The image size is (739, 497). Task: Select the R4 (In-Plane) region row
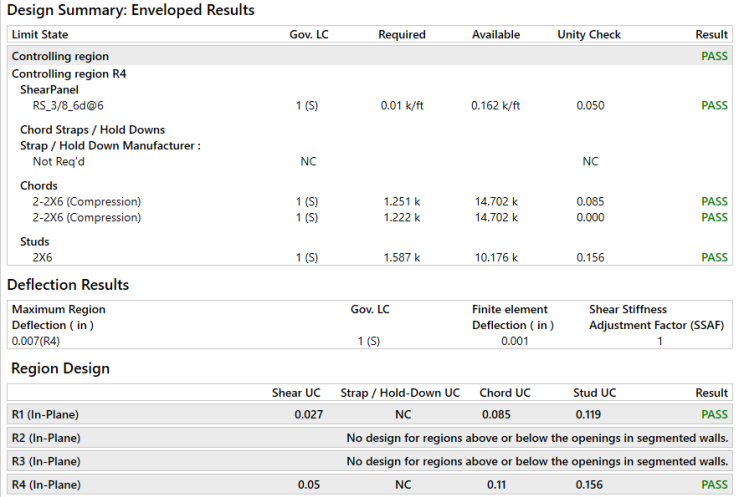pos(45,485)
